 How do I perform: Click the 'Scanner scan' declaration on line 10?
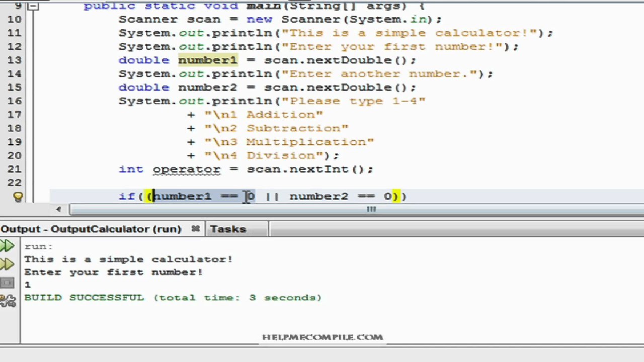pyautogui.click(x=170, y=19)
